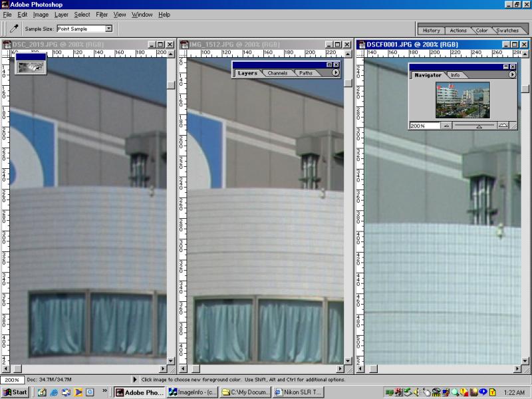Click the Navigator zoom slider handle

pos(479,126)
